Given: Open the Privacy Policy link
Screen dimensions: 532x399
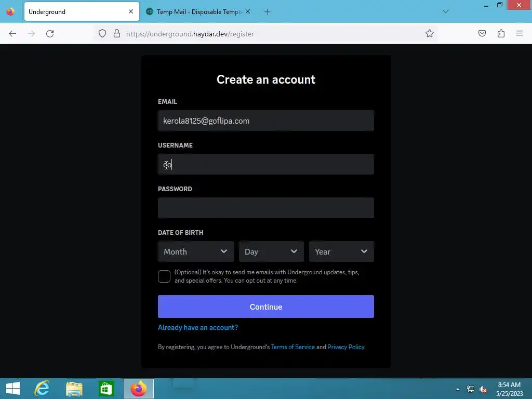Looking at the screenshot, I should click(345, 347).
